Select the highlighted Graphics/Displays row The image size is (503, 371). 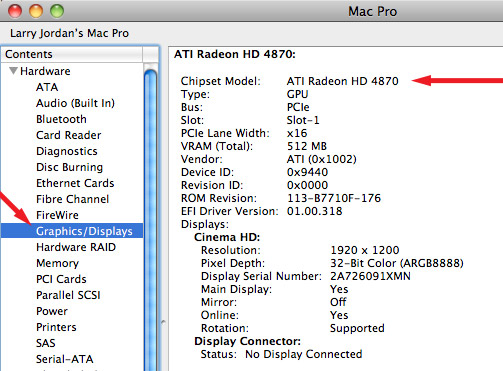[72, 231]
